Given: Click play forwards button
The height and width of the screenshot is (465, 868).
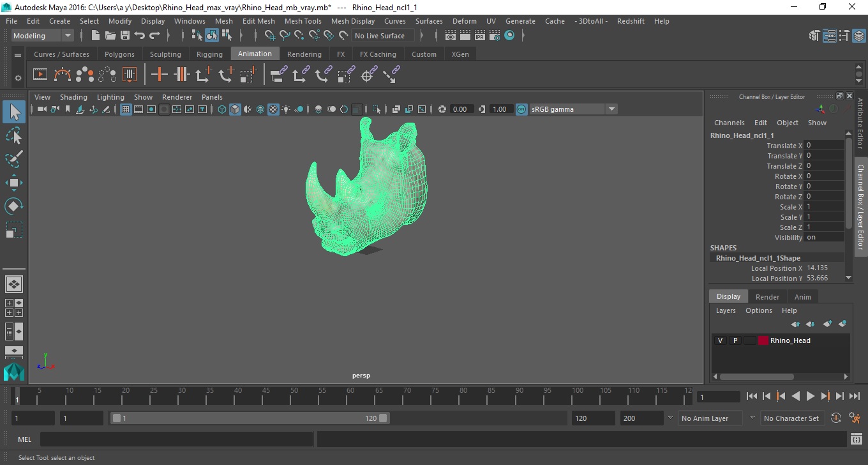Looking at the screenshot, I should (810, 396).
